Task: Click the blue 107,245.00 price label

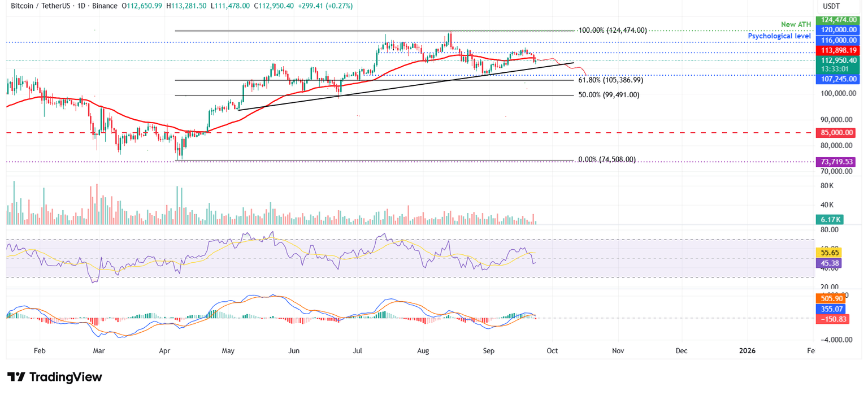Action: (837, 79)
